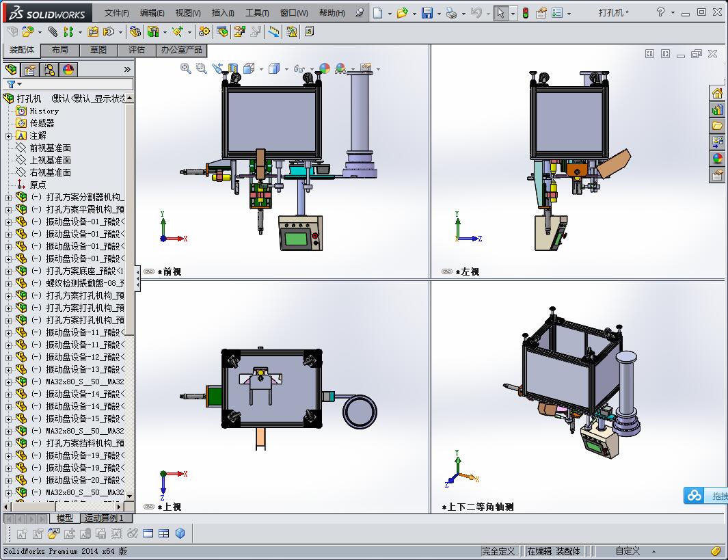Switch to the 评估 ribbon tab
Screen dimensions: 728x560
pyautogui.click(x=136, y=49)
